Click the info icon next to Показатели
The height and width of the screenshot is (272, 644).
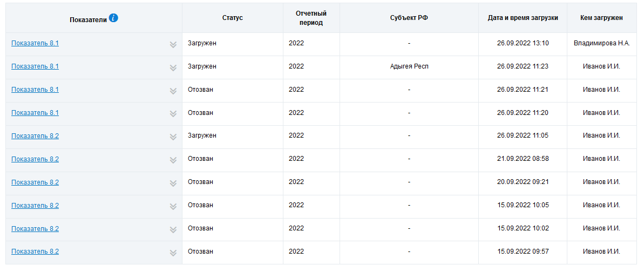point(113,18)
